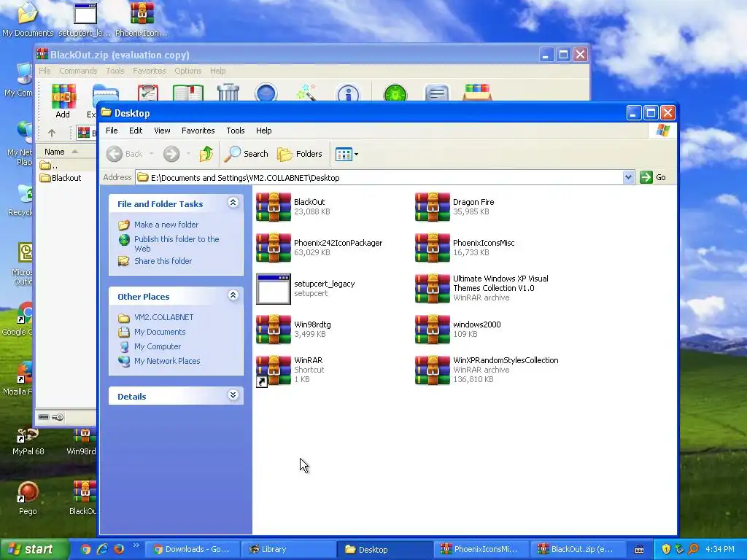Open the Back history dropdown arrow
The image size is (747, 560).
(x=152, y=154)
